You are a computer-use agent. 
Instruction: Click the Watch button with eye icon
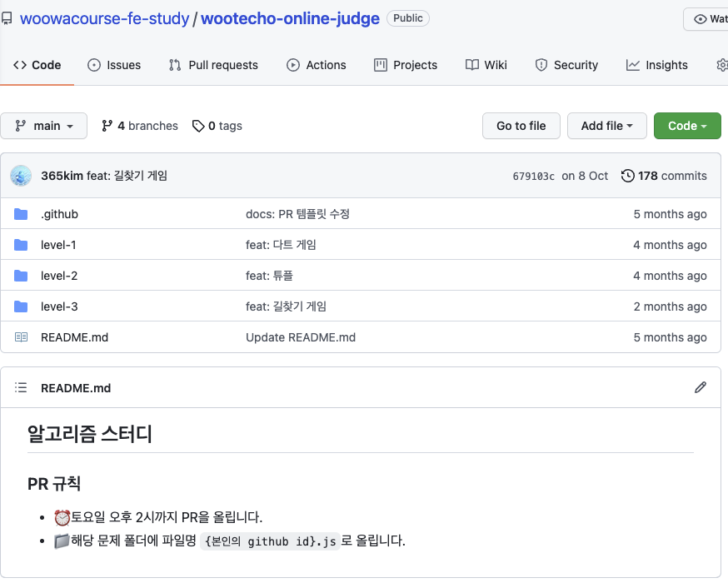(x=706, y=19)
